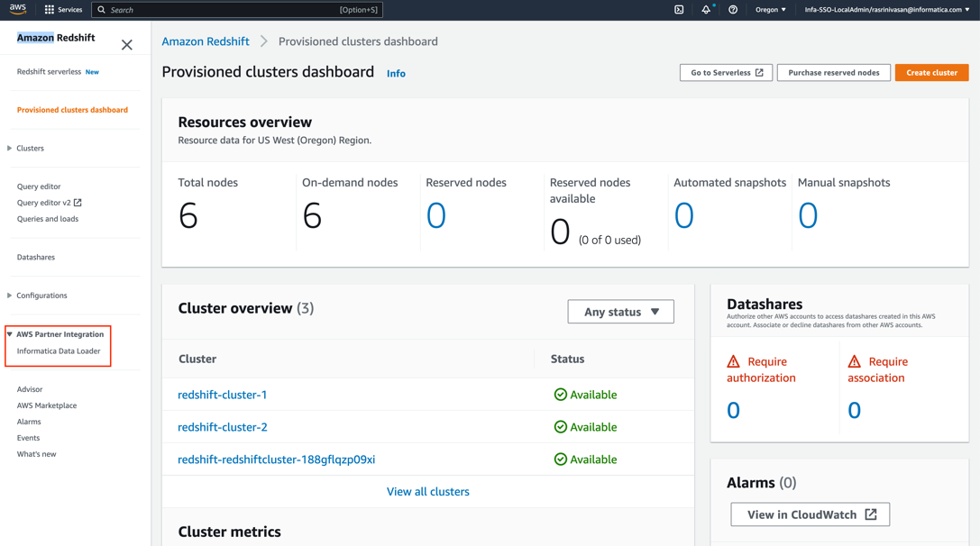The height and width of the screenshot is (546, 980).
Task: Open Events in the sidebar
Action: pyautogui.click(x=28, y=437)
